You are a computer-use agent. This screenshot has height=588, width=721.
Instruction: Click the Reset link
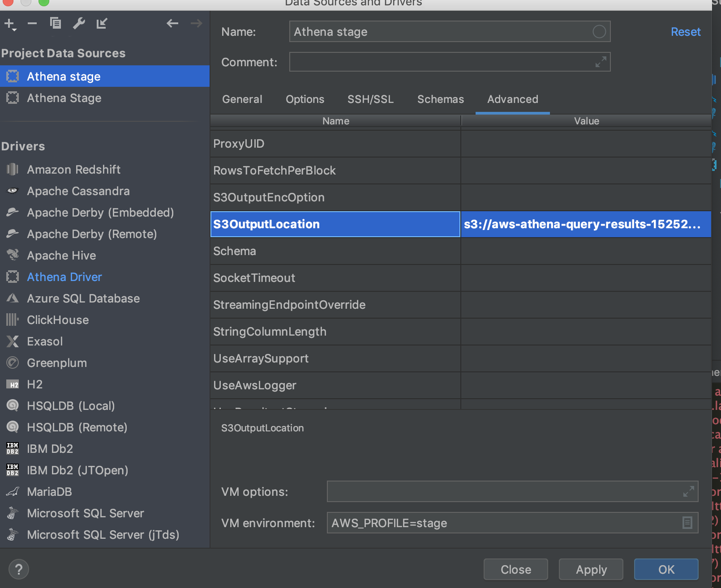(686, 31)
